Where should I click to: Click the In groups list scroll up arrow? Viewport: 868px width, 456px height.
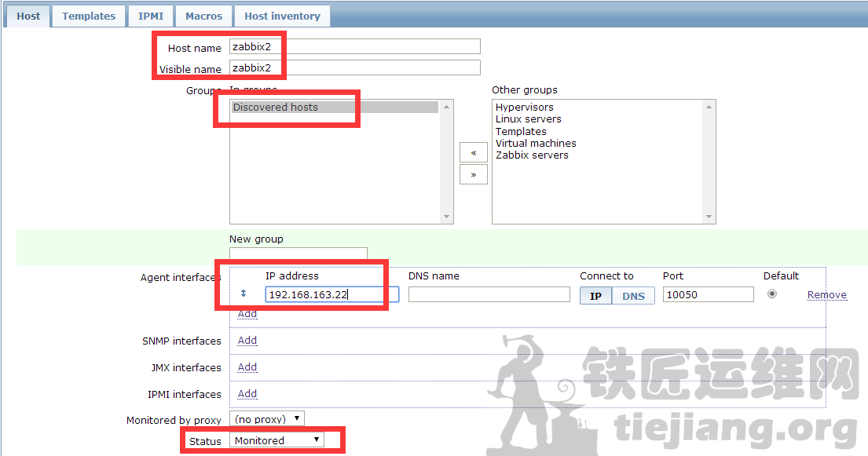tap(447, 107)
